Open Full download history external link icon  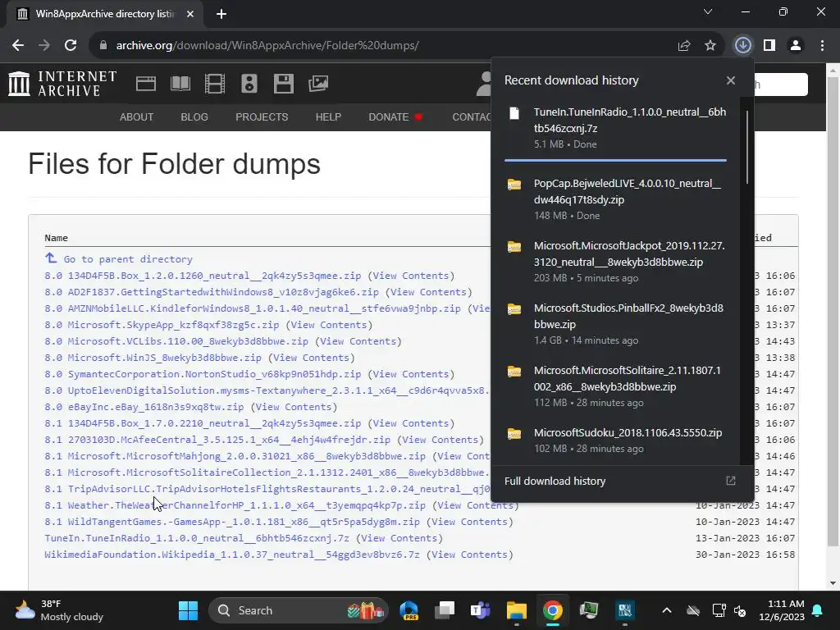[x=731, y=481]
